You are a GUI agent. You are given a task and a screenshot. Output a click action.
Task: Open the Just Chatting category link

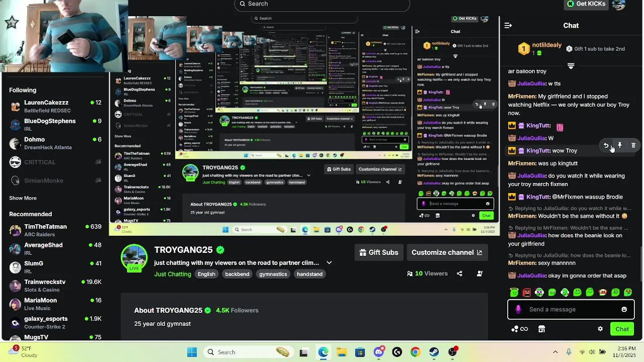173,274
